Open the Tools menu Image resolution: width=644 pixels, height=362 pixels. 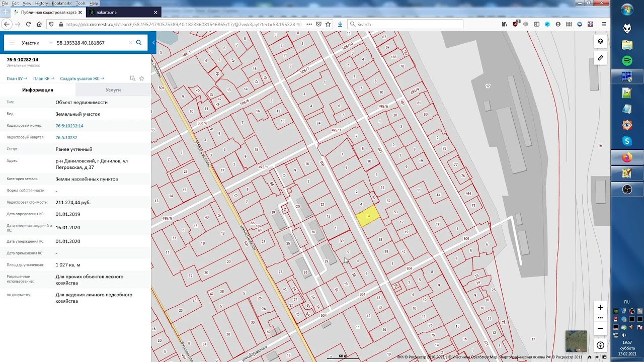tap(80, 3)
